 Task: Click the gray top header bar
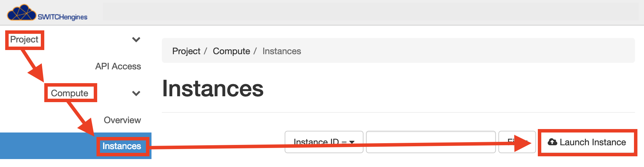click(x=370, y=12)
